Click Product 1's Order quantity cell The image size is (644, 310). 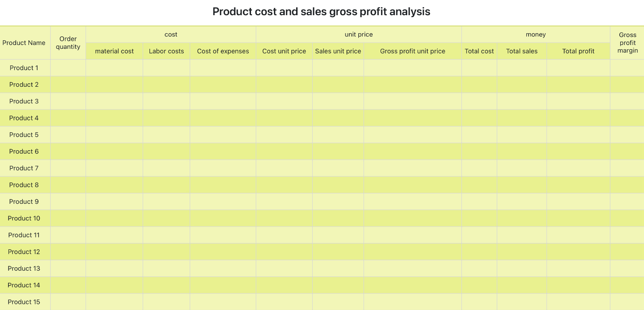[68, 68]
